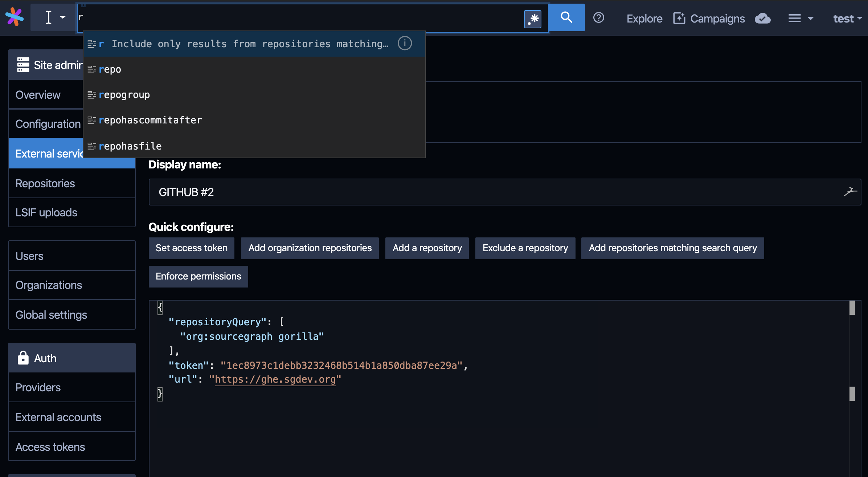
Task: Choose the repohasfile suggestion
Action: tap(130, 146)
